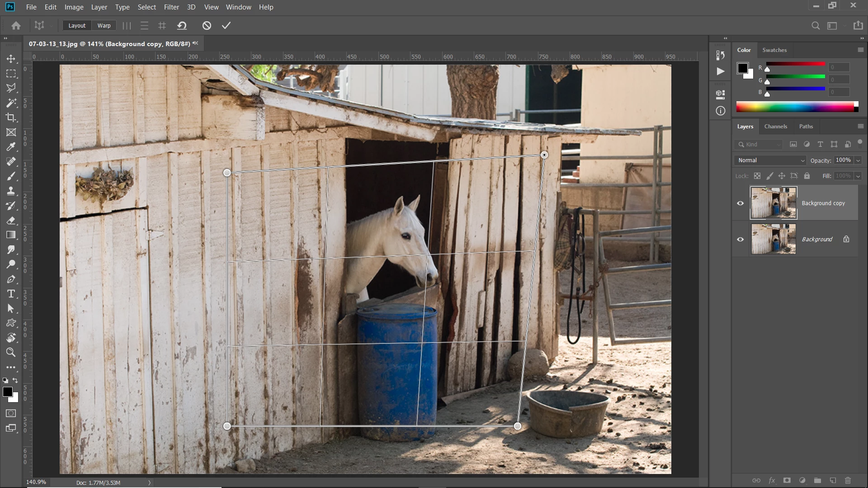Toggle the lock all layer option
The width and height of the screenshot is (868, 488).
tap(807, 176)
